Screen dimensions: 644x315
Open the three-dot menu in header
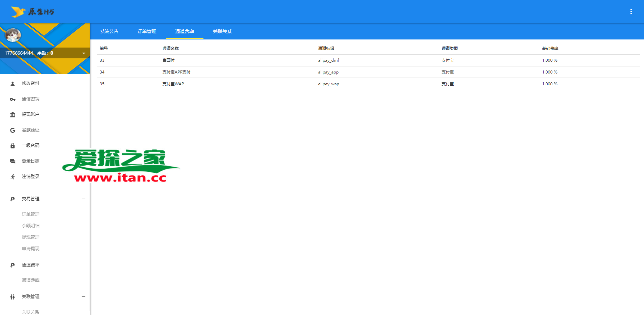pos(631,11)
